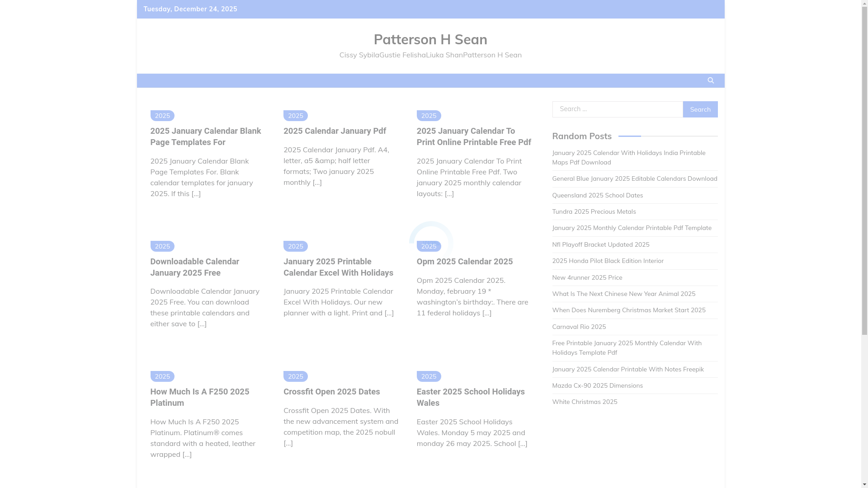
Task: Click [...] read more in Crossfit Open excerpt
Action: point(288,443)
